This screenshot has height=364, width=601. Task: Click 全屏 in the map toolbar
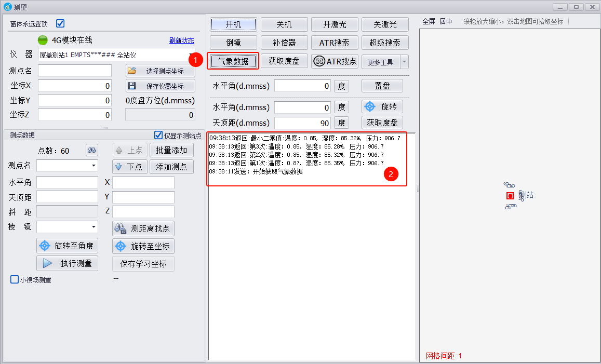[x=429, y=21]
